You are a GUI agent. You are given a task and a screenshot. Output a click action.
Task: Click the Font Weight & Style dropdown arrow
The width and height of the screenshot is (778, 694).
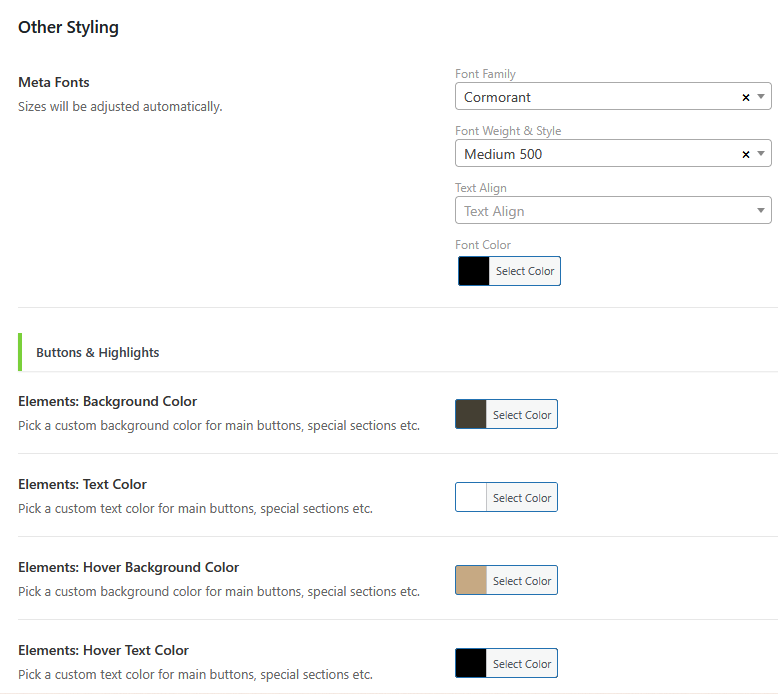761,154
